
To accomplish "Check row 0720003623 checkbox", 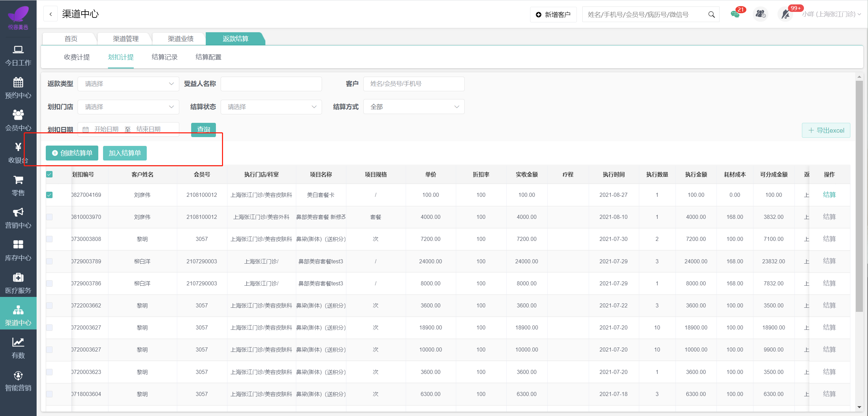I will point(49,372).
